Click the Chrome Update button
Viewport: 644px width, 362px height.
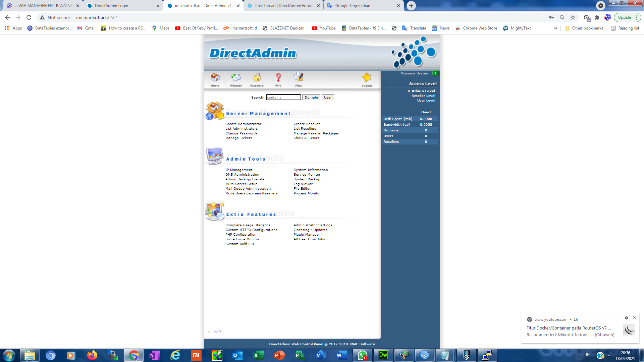tap(624, 17)
